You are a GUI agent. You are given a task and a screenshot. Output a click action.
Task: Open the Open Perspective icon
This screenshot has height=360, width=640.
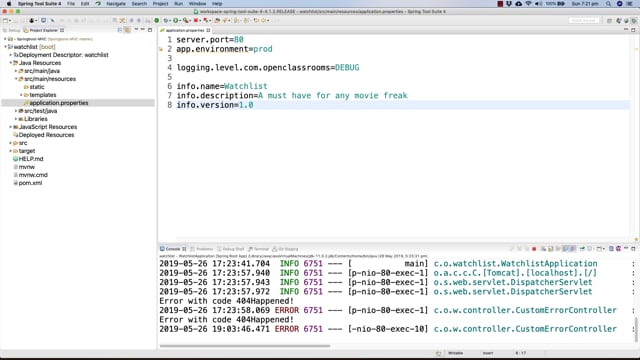pyautogui.click(x=609, y=20)
